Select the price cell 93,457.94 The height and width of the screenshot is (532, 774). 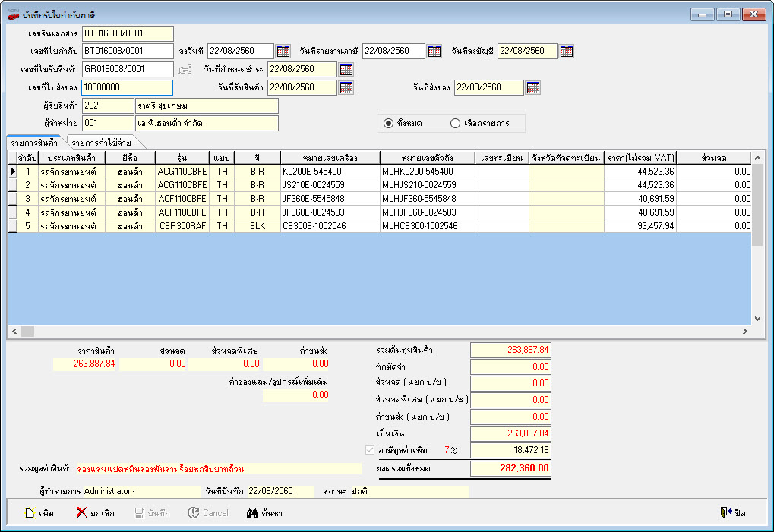pyautogui.click(x=640, y=226)
